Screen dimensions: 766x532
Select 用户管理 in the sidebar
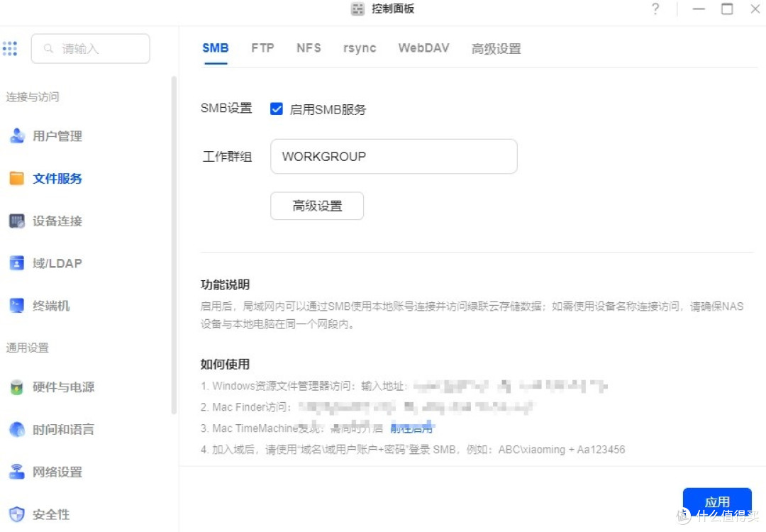tap(57, 135)
